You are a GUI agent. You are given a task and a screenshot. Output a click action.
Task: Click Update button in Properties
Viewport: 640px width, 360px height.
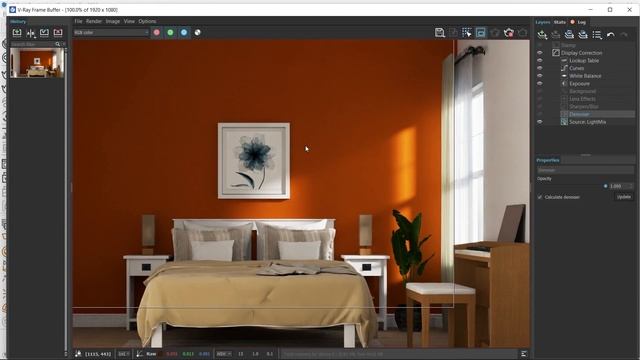point(624,197)
